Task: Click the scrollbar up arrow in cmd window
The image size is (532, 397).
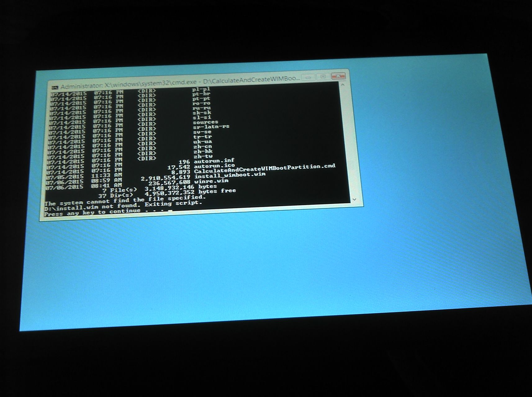Action: (x=343, y=85)
